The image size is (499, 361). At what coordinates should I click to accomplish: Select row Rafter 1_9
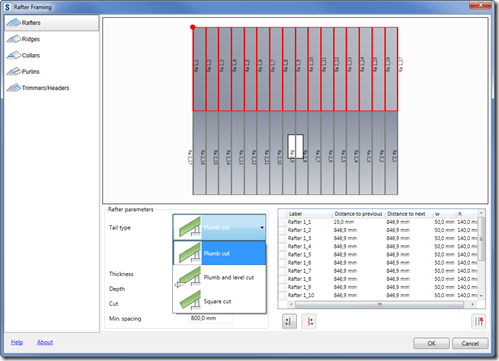(x=378, y=287)
